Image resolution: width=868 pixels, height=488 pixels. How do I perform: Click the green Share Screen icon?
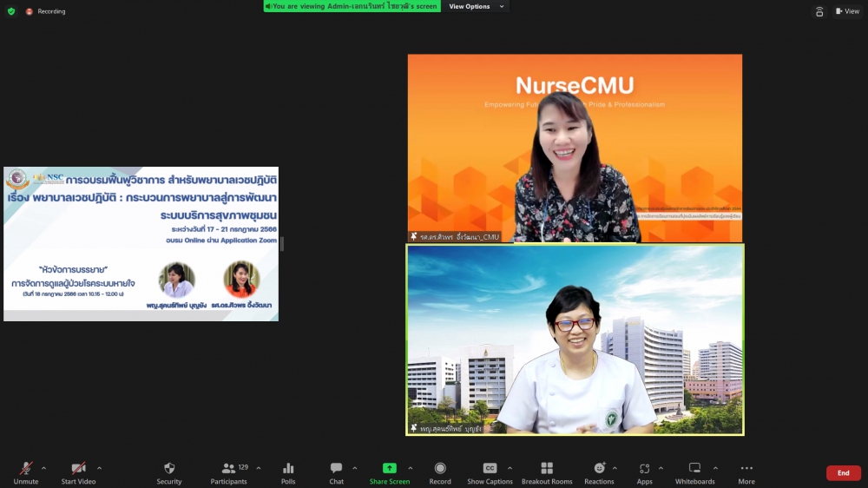(x=390, y=468)
